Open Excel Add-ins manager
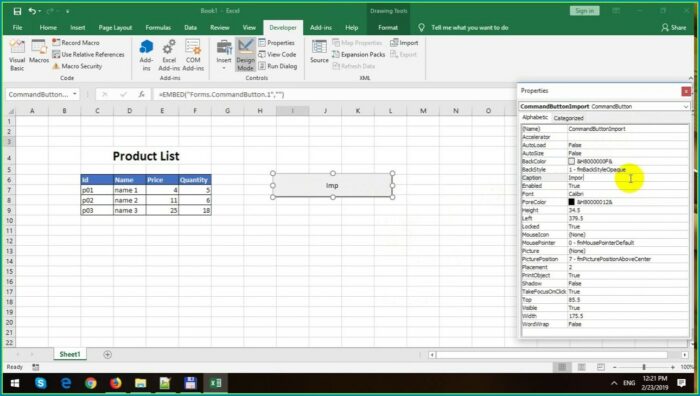Viewport: 700px width, 396px height. [169, 55]
